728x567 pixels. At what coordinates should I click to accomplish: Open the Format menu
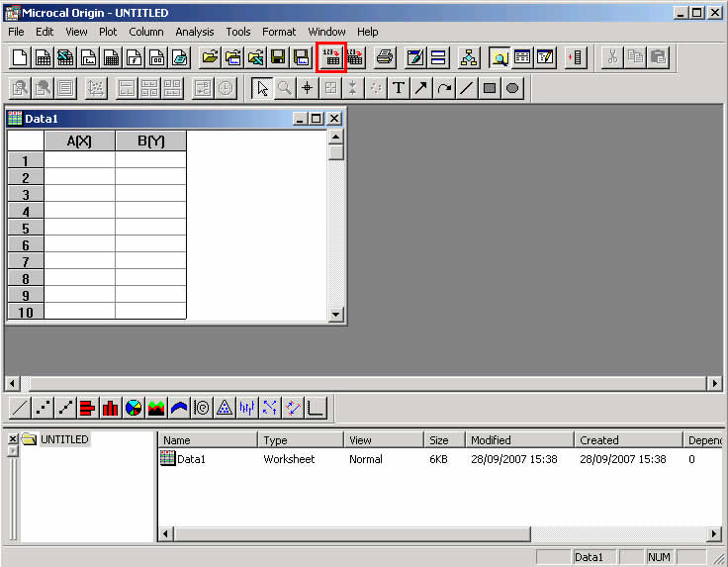click(279, 32)
